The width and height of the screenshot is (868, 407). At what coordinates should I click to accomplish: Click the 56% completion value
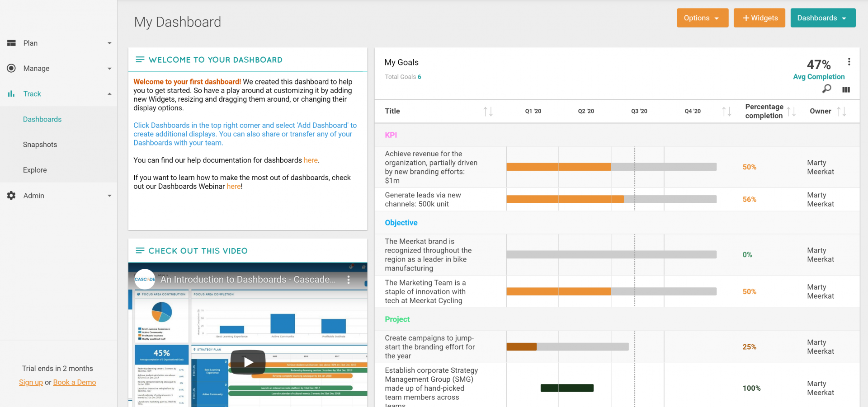click(x=749, y=199)
